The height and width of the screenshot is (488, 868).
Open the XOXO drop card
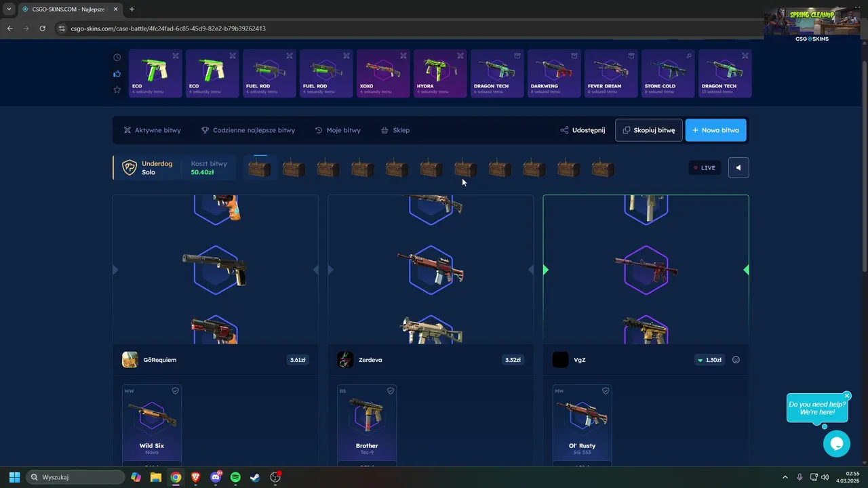pos(383,73)
